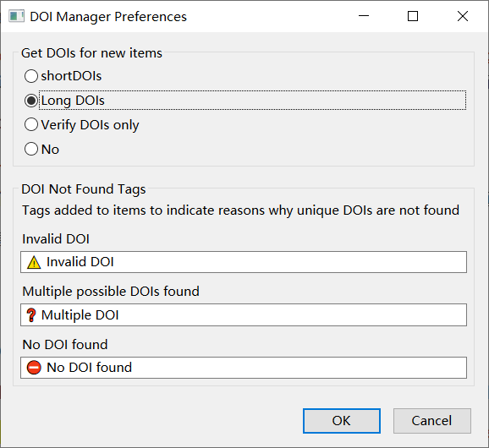Click the DOI Manager window icon
The image size is (489, 448).
(17, 16)
